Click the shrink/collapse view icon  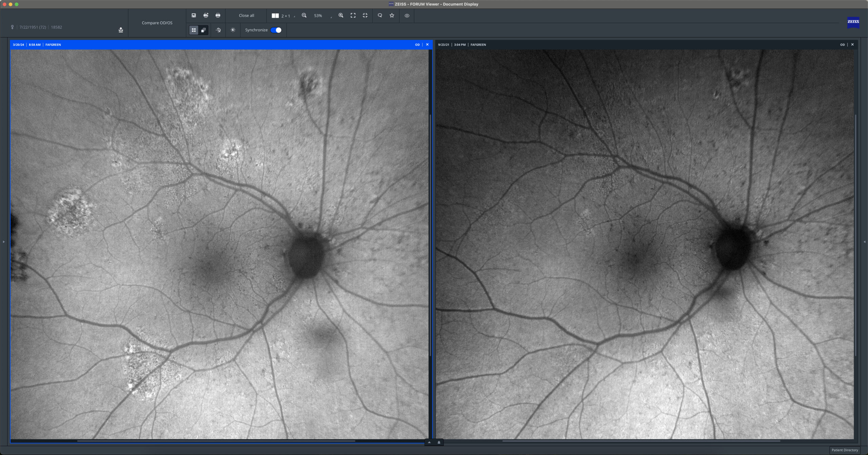pos(365,16)
